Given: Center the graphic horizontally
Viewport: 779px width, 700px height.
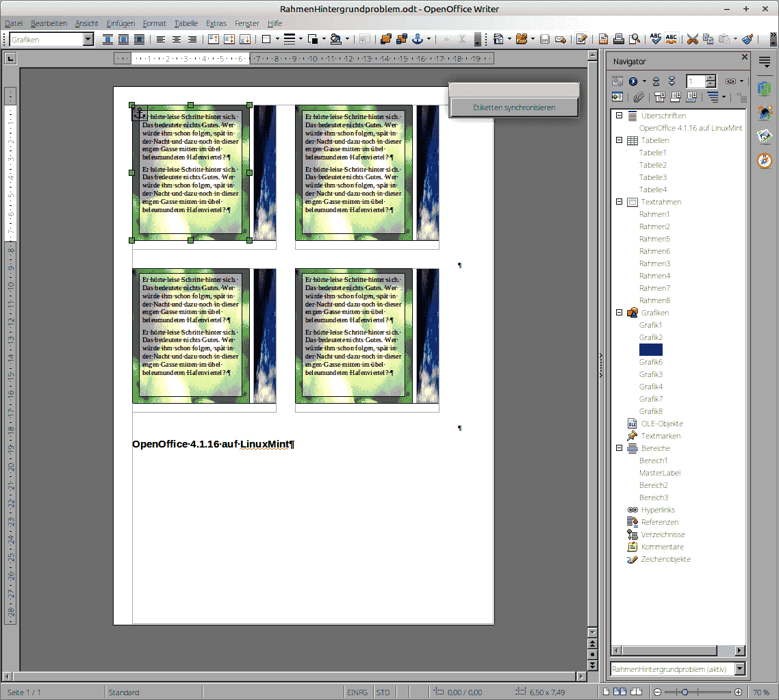Looking at the screenshot, I should click(177, 39).
